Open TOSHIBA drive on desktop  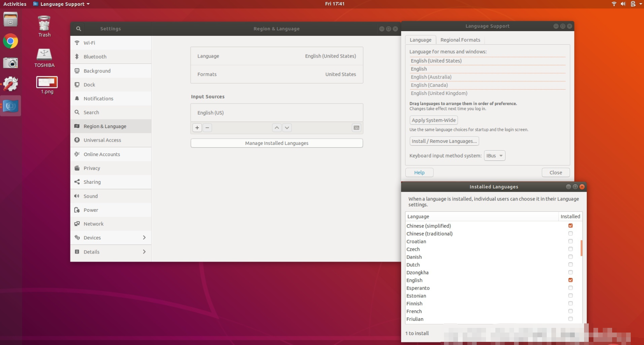[x=44, y=58]
